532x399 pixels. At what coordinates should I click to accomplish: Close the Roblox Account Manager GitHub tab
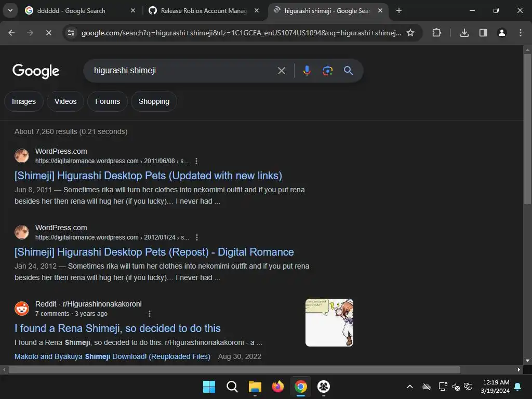(257, 10)
